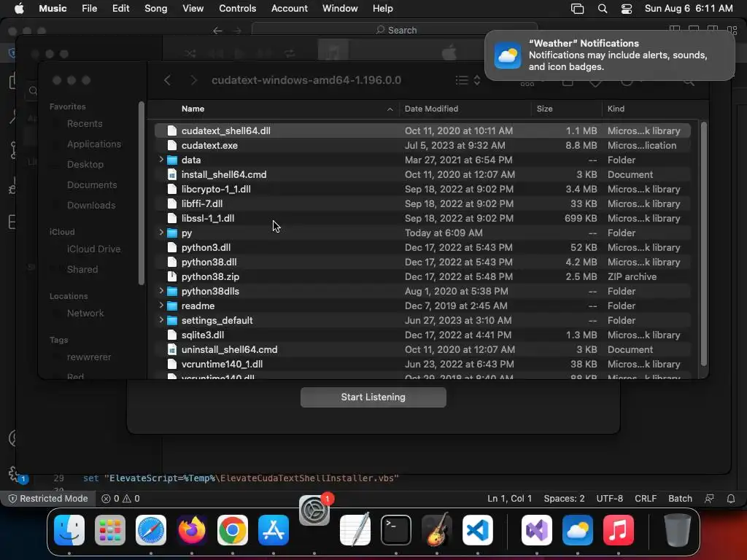Viewport: 747px width, 560px height.
Task: Sort by the Name column header
Action: (193, 109)
